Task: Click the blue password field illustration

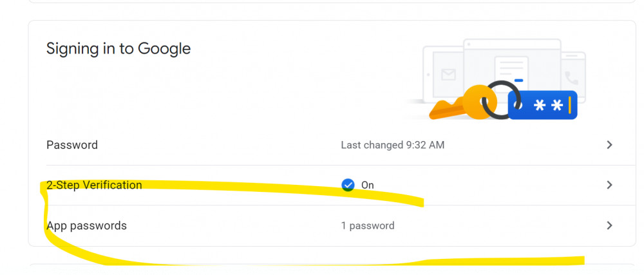Action: click(543, 105)
